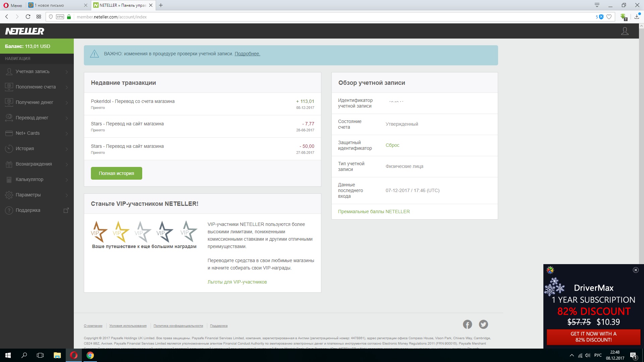Expand Учетная запись submenu arrow
The width and height of the screenshot is (644, 362).
67,72
